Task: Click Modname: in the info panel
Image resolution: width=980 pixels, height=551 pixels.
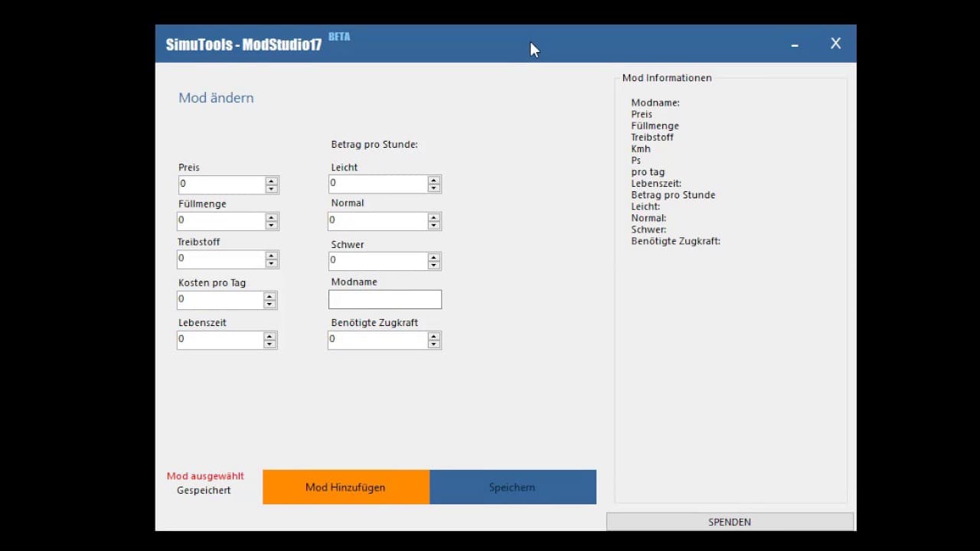Action: [x=655, y=103]
